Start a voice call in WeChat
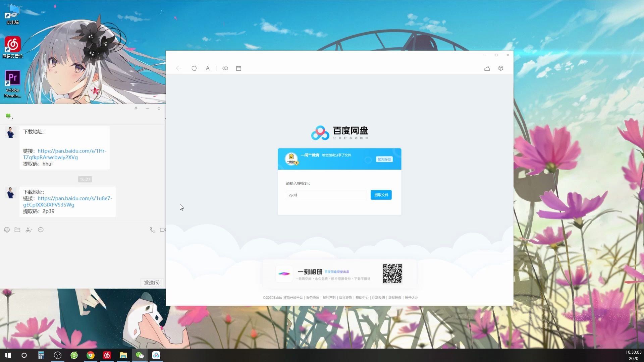The width and height of the screenshot is (644, 362). [152, 230]
